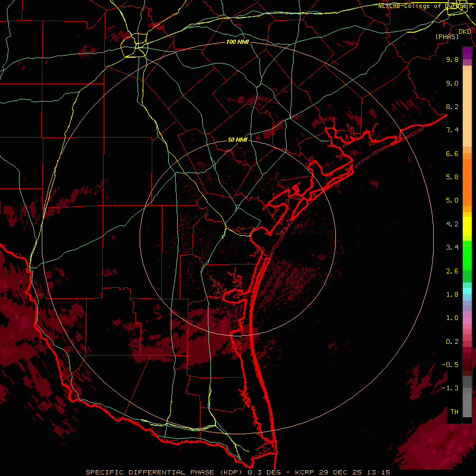Pick the bright green segment of color bar

coord(467,255)
